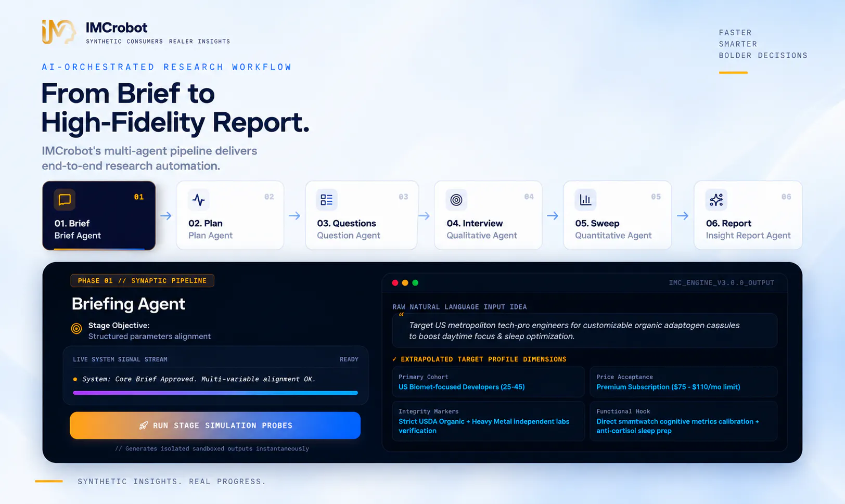Select the 03. Questions stage tab
Screen dimensions: 845x504
click(x=362, y=215)
